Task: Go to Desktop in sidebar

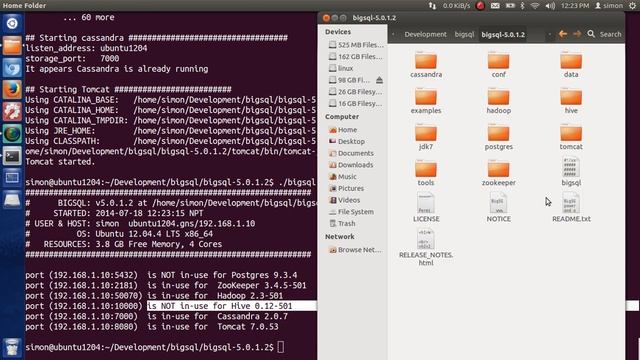Action: tap(347, 142)
